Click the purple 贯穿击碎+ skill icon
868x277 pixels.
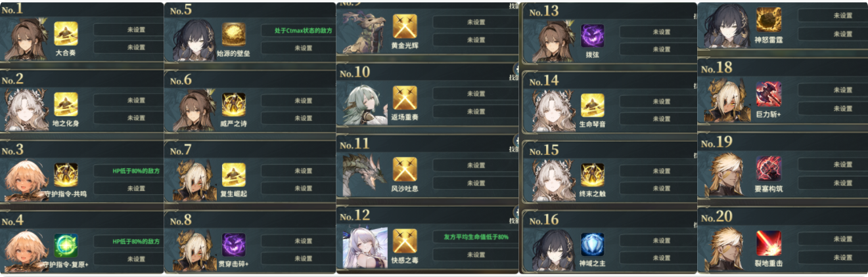tap(233, 245)
